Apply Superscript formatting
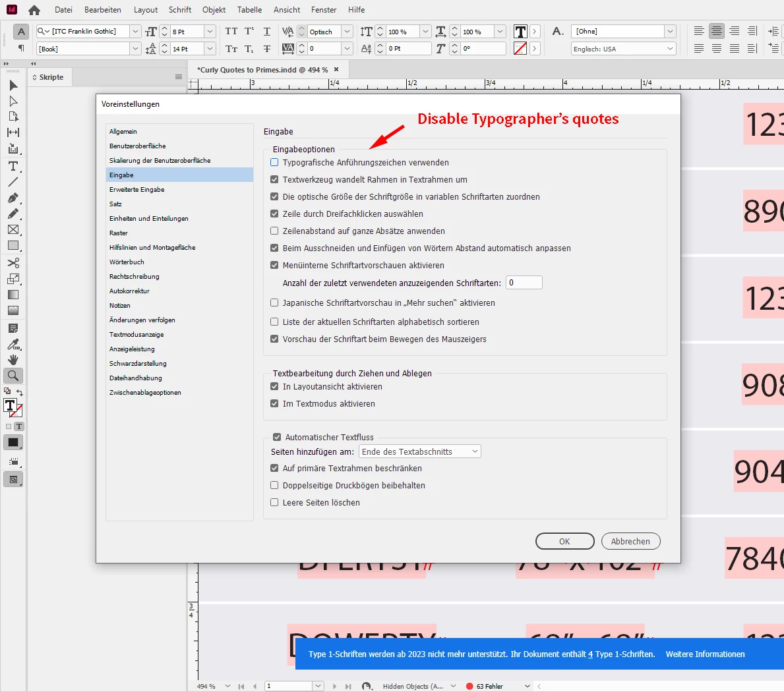 point(249,32)
